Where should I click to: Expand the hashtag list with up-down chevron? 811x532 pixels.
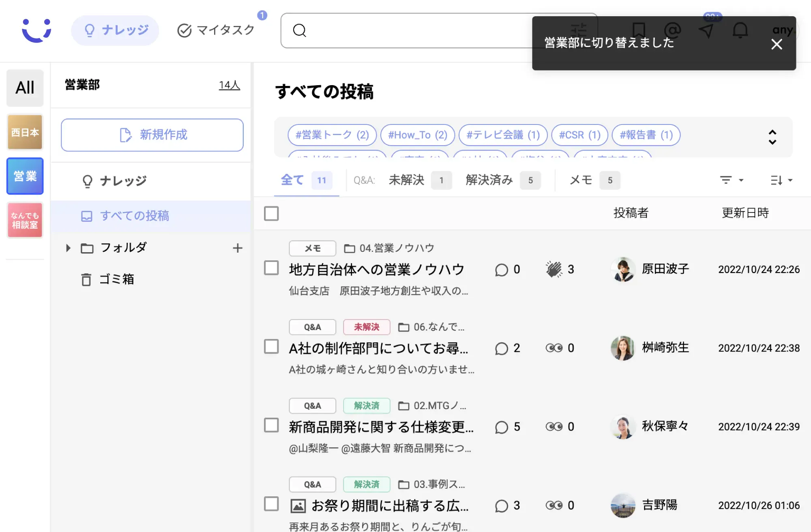(x=772, y=137)
